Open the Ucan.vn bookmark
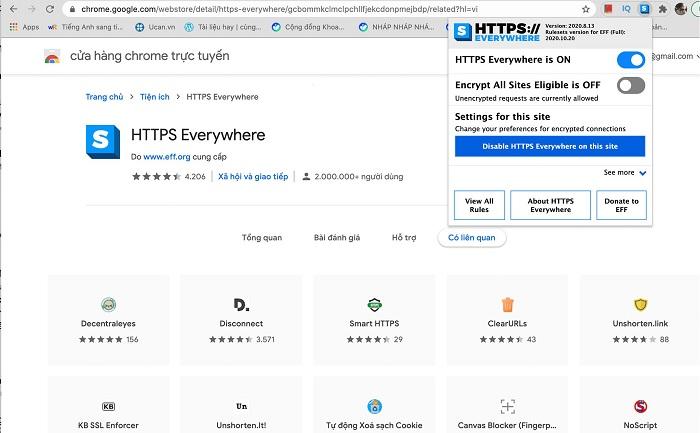700x433 pixels. (x=155, y=27)
